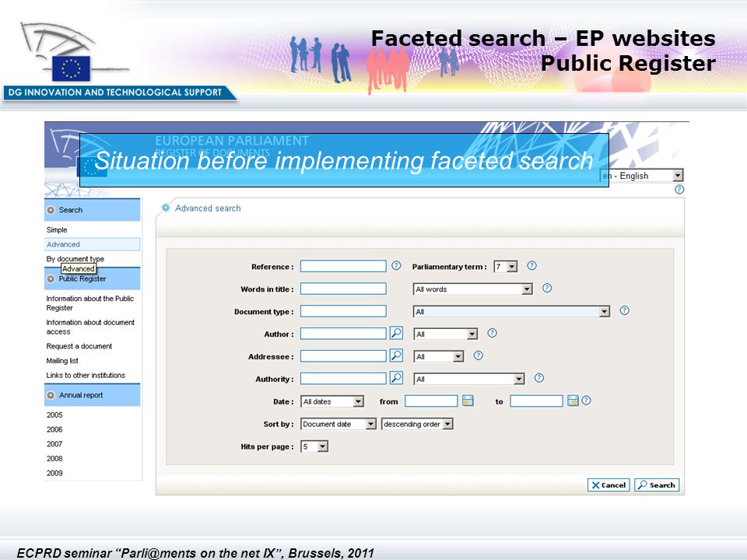Click Annual report section arrow icon
747x560 pixels.
pyautogui.click(x=51, y=395)
